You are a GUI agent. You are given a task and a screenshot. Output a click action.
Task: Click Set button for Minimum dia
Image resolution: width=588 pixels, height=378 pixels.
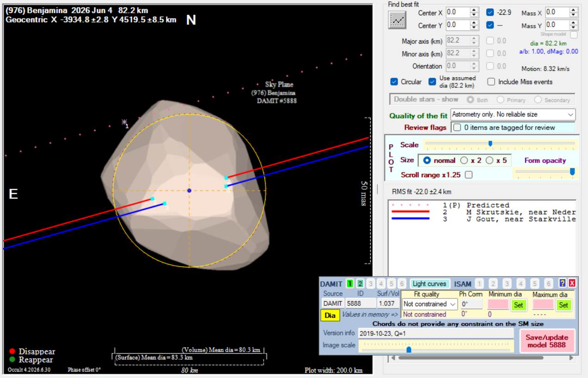coord(519,305)
